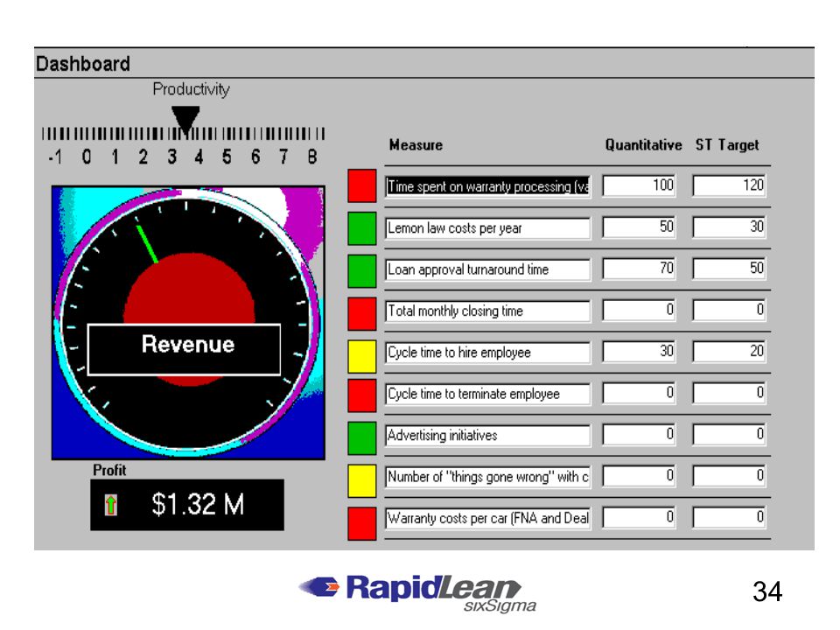Click the 'Cycle time to hire employee' measure field

tap(487, 353)
